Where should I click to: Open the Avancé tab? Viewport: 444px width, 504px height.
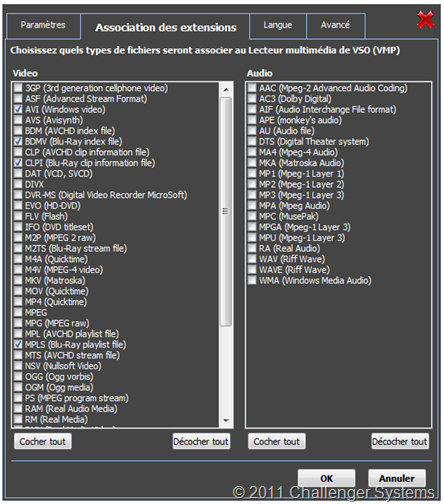coord(335,25)
